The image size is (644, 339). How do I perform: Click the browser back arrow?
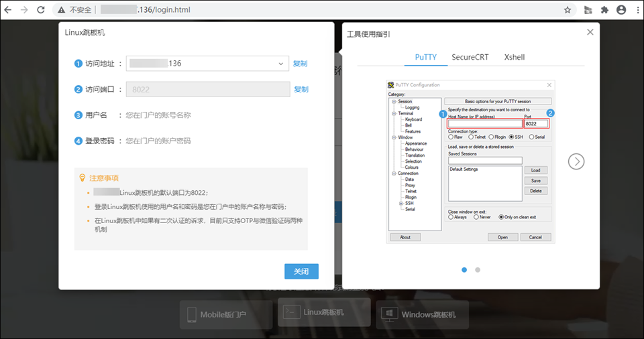8,10
